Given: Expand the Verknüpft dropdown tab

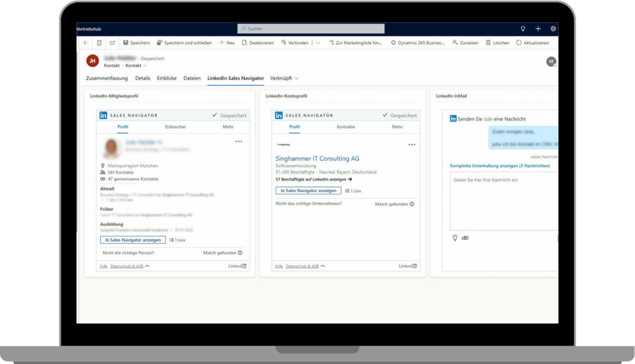Looking at the screenshot, I should pos(284,78).
